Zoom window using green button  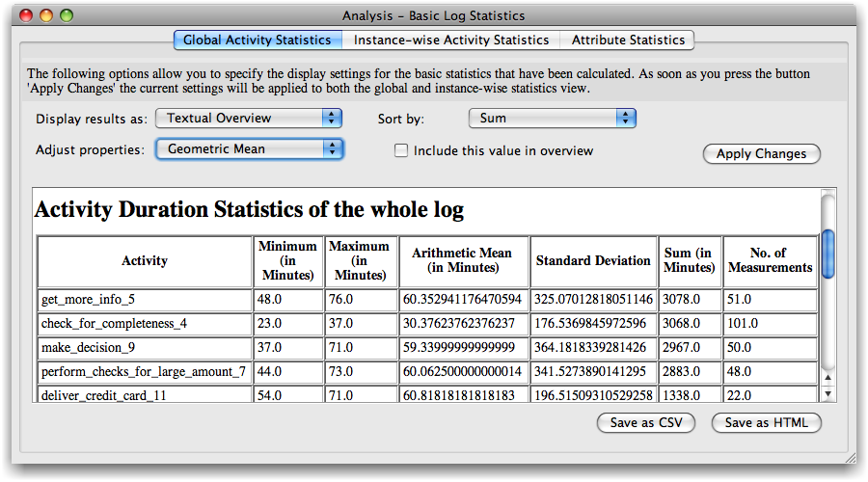tap(67, 15)
